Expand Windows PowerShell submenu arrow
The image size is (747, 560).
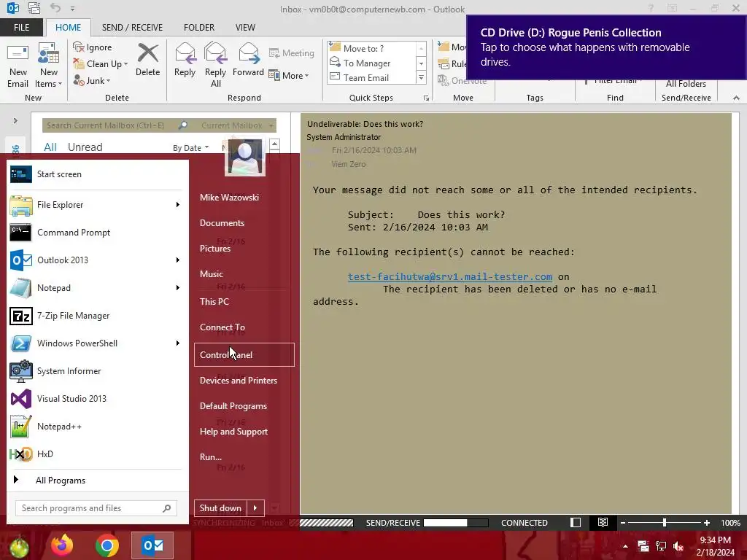[178, 343]
